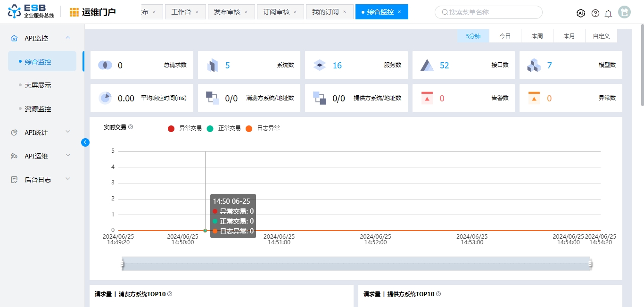Viewport: 644px width, 307px height.
Task: Toggle 正常交易 legend series
Action: pyautogui.click(x=224, y=128)
